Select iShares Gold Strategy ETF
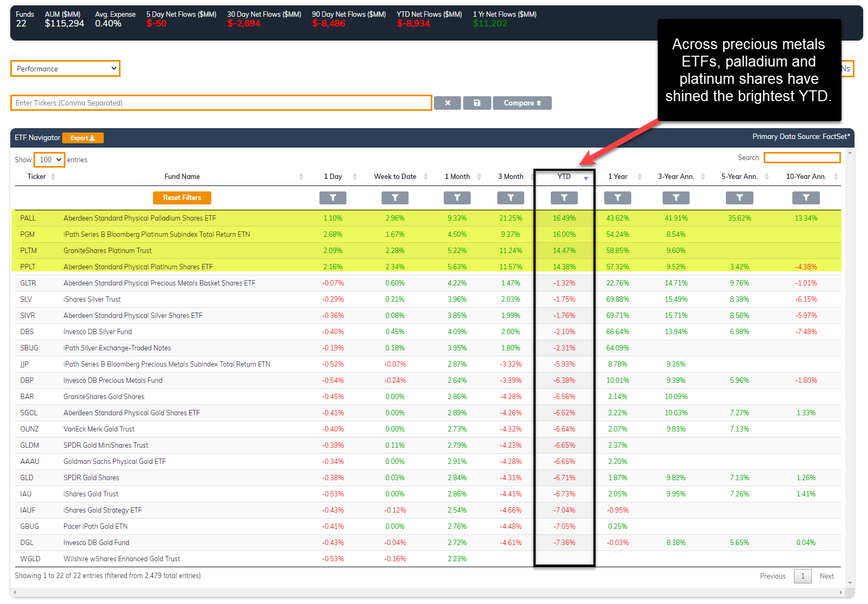868x604 pixels. [x=103, y=510]
